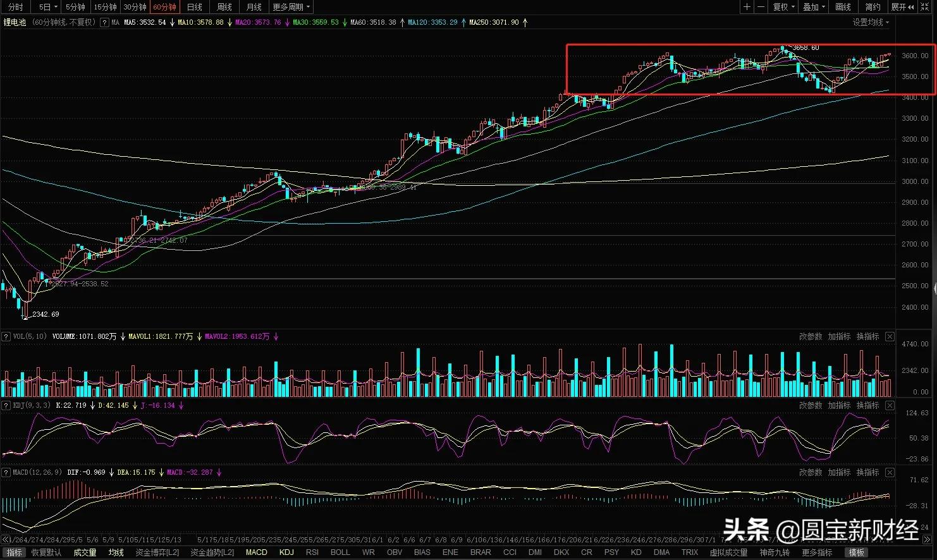Open KDJ indicator help question-mark icon
Screen dimensions: 937x560
pos(6,405)
